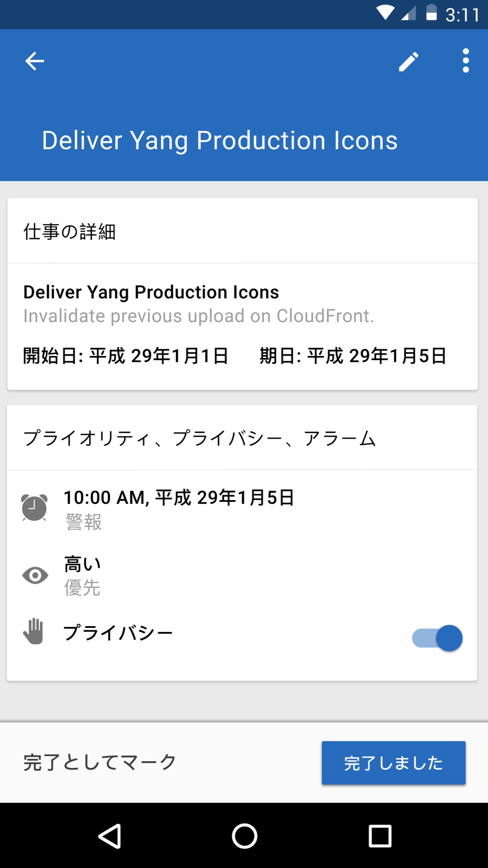Tap the alarm clock icon
488x868 pixels.
click(x=34, y=508)
